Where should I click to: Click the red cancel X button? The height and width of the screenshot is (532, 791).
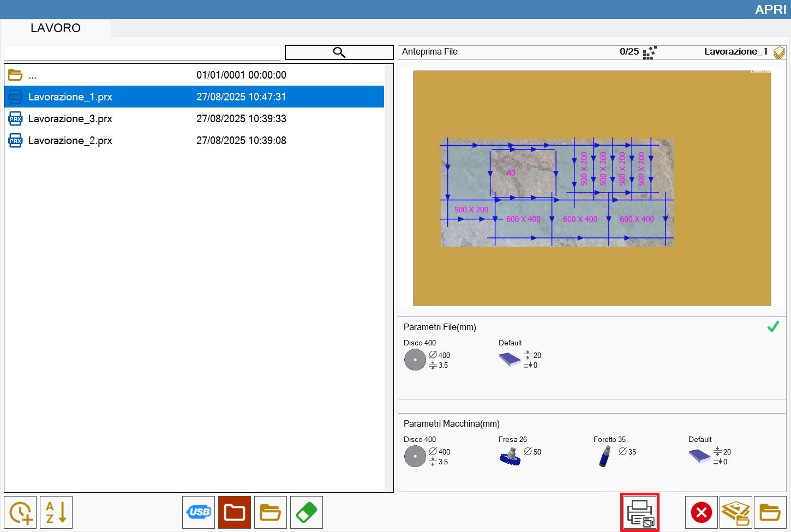click(x=702, y=512)
